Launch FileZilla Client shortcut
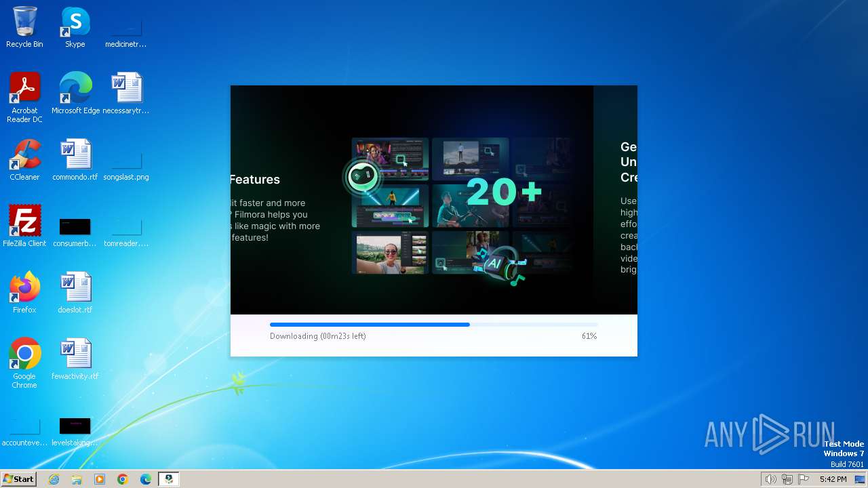The height and width of the screenshot is (488, 868). [24, 226]
